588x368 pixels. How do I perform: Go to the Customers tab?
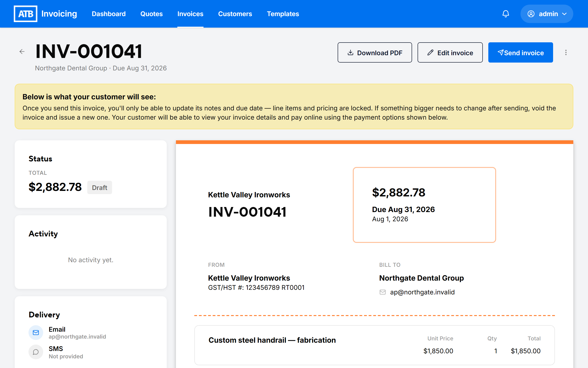[x=235, y=14]
